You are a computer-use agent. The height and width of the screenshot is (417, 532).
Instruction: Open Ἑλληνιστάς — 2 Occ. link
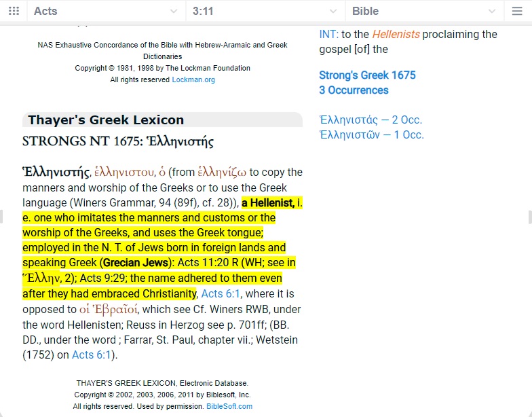[370, 120]
